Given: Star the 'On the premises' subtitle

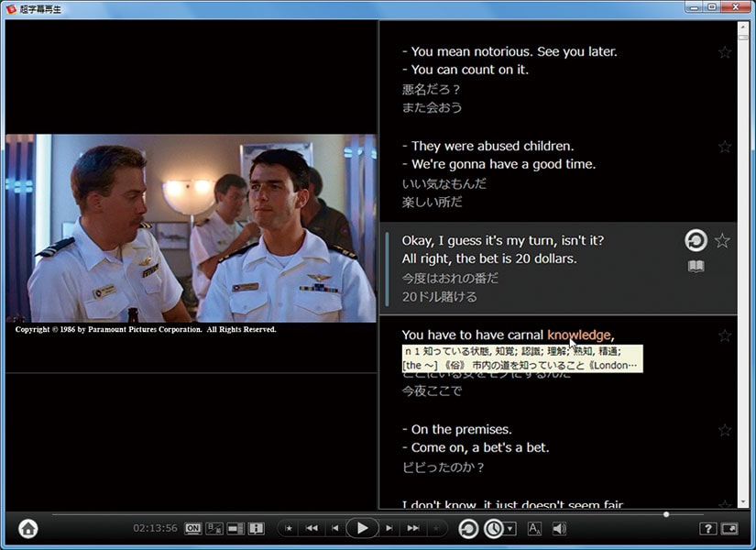Looking at the screenshot, I should tap(725, 430).
